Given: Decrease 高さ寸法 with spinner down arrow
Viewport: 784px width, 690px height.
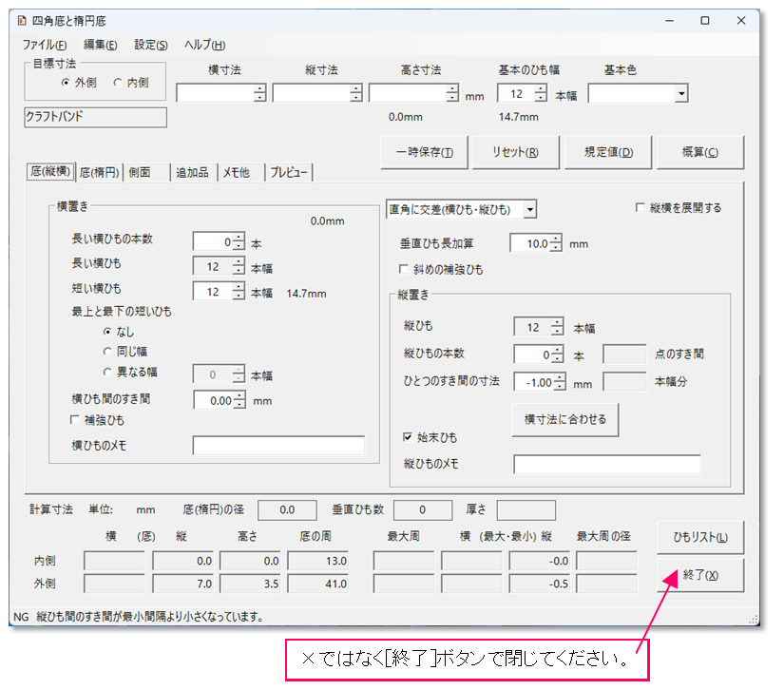Looking at the screenshot, I should pos(452,98).
